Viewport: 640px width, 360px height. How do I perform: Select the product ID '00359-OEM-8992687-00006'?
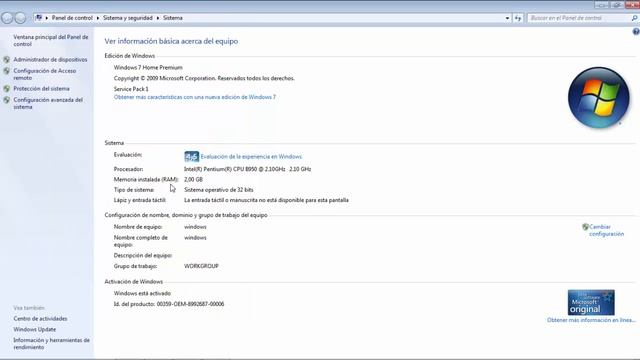[190, 304]
